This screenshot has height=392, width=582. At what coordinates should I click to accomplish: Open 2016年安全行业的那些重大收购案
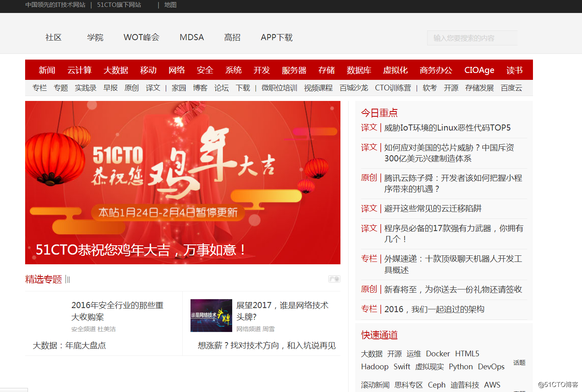118,311
